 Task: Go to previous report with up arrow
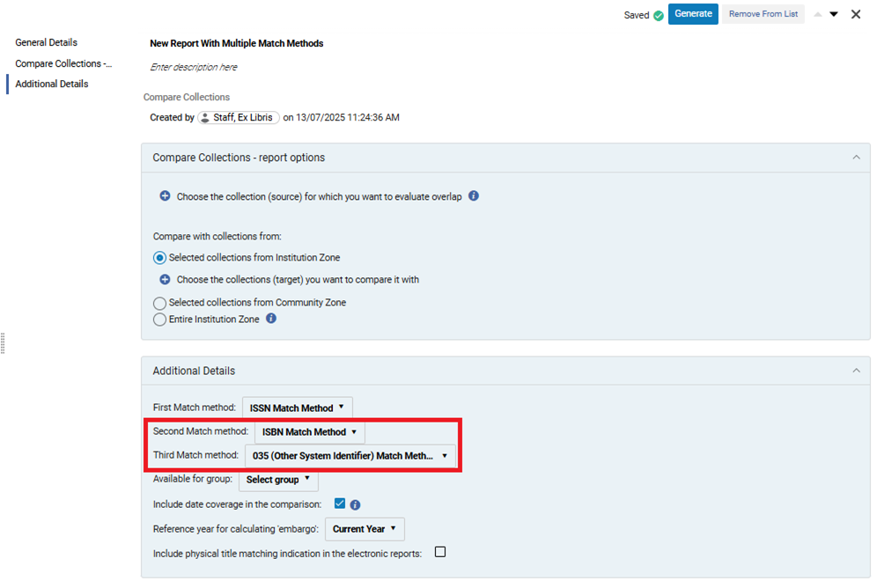pos(817,15)
